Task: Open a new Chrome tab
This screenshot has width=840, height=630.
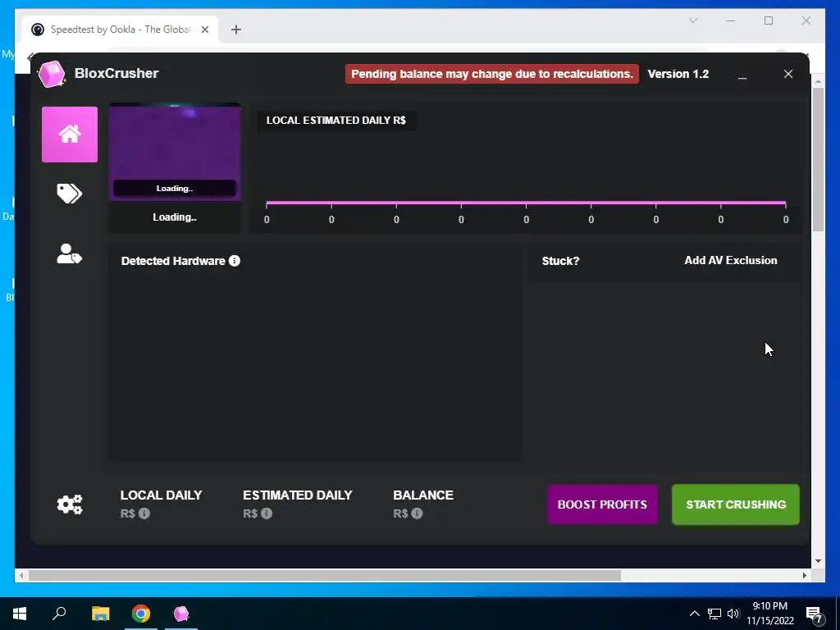Action: coord(236,30)
